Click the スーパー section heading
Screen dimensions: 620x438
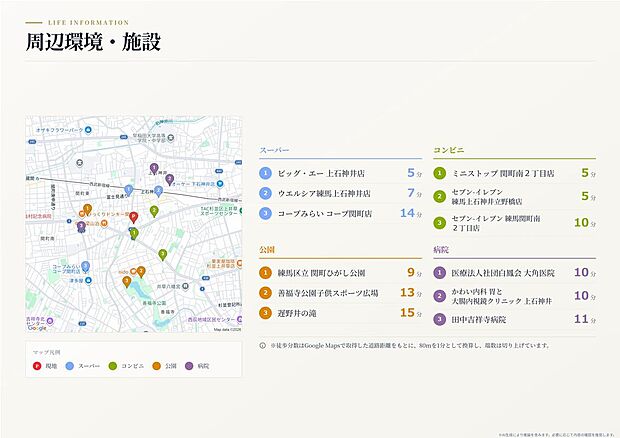coord(274,150)
